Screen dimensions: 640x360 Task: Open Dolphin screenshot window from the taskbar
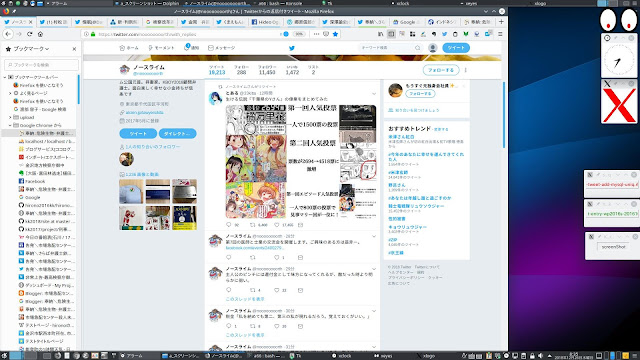pos(181,356)
